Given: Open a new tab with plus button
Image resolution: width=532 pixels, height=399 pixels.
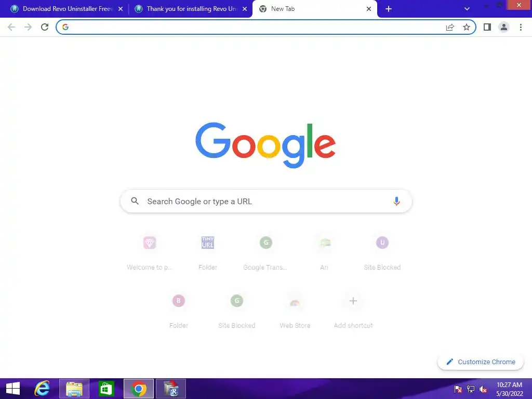Looking at the screenshot, I should click(x=389, y=9).
